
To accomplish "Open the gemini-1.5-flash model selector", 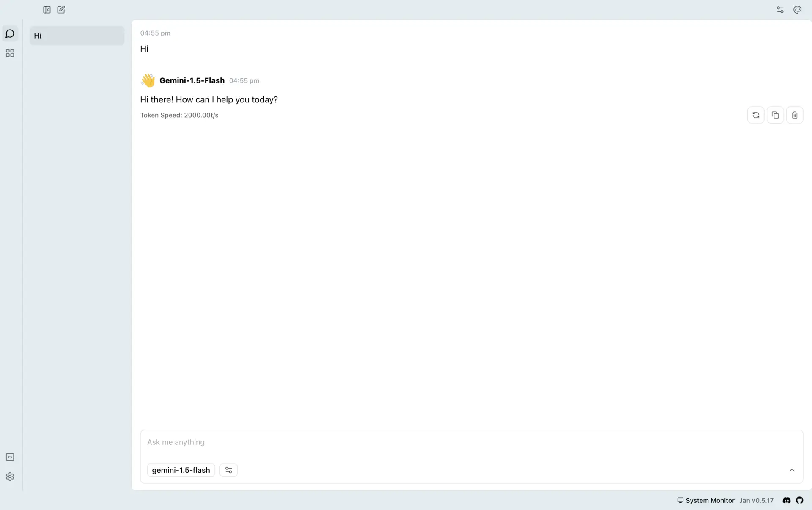I will tap(181, 470).
